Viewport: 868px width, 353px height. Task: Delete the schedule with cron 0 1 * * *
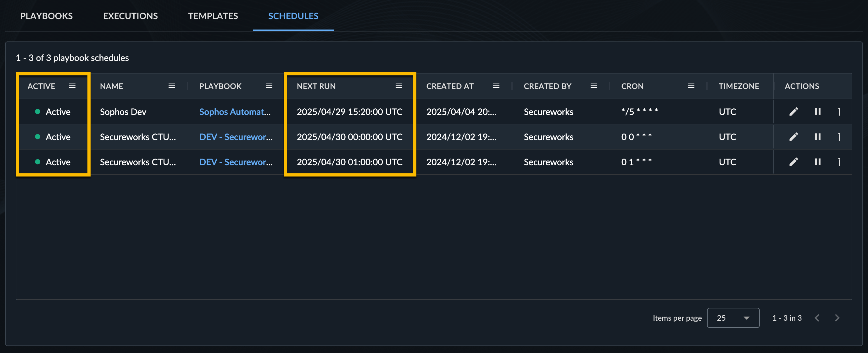839,162
